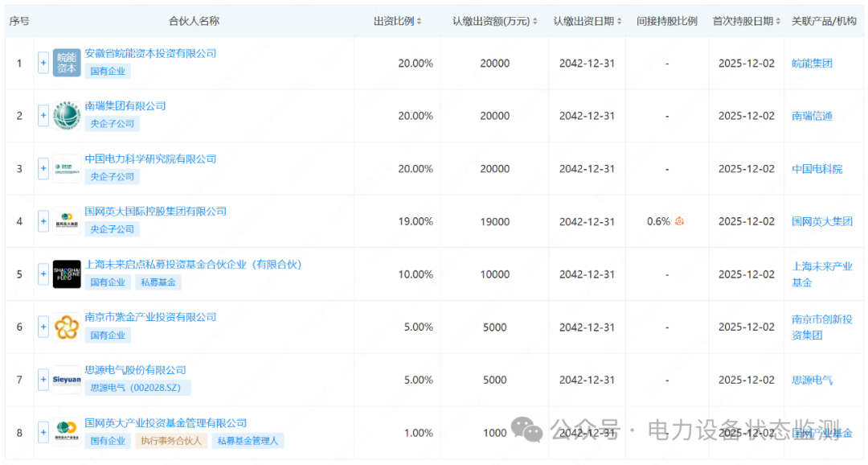Click 国有企业 tag under 安徽省皖能资本投资
Screen dimensions: 868x465
pyautogui.click(x=108, y=71)
